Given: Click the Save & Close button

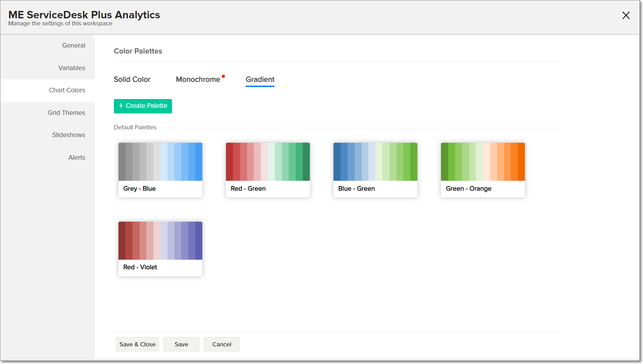Looking at the screenshot, I should click(x=137, y=344).
